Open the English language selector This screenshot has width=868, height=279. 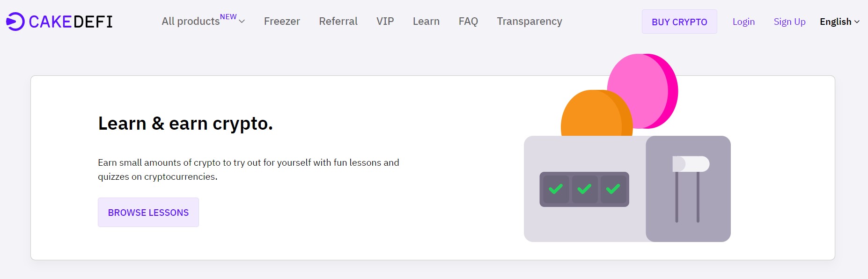(x=839, y=22)
